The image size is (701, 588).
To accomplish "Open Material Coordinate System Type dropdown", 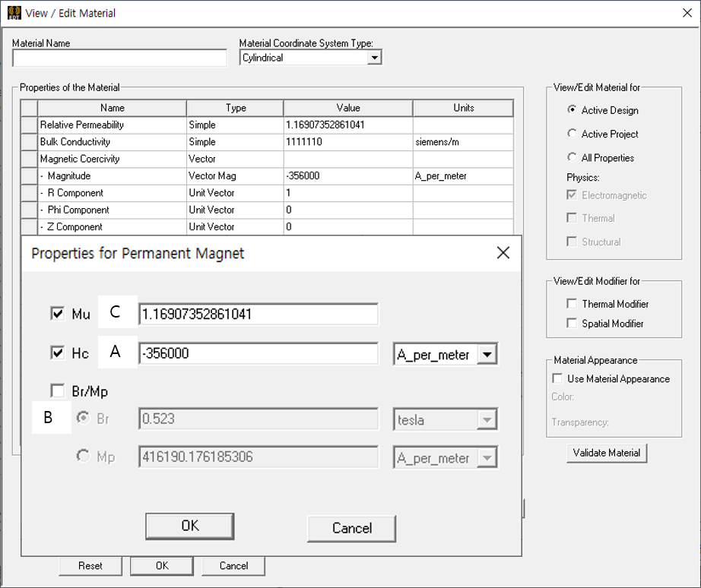I will tap(373, 58).
